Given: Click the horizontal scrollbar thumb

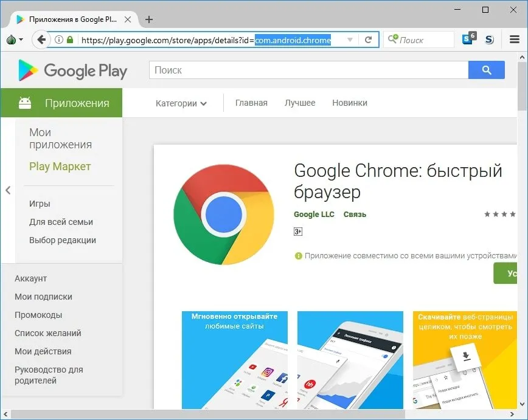Looking at the screenshot, I should (208, 414).
